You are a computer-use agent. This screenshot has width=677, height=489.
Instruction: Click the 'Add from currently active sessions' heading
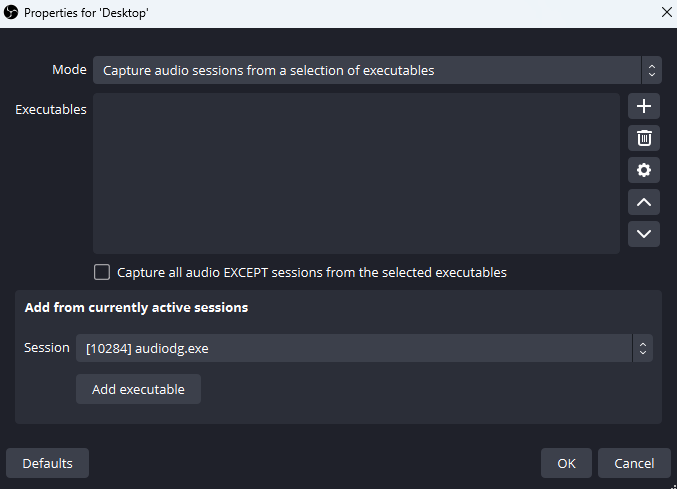click(136, 307)
